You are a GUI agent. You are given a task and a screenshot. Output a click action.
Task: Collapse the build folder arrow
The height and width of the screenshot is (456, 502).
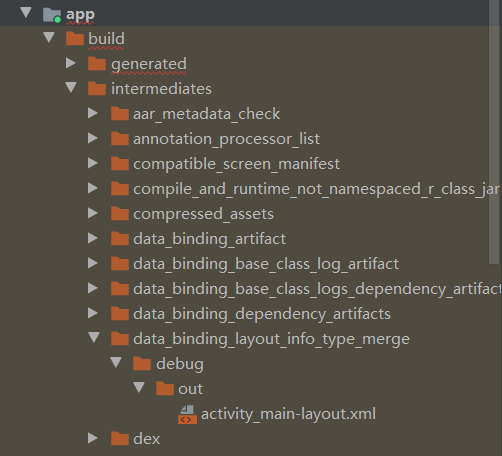[x=49, y=37]
